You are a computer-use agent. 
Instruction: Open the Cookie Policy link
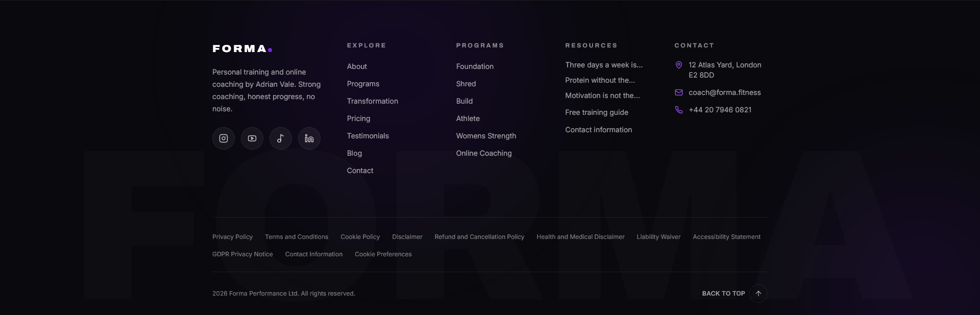click(x=360, y=237)
